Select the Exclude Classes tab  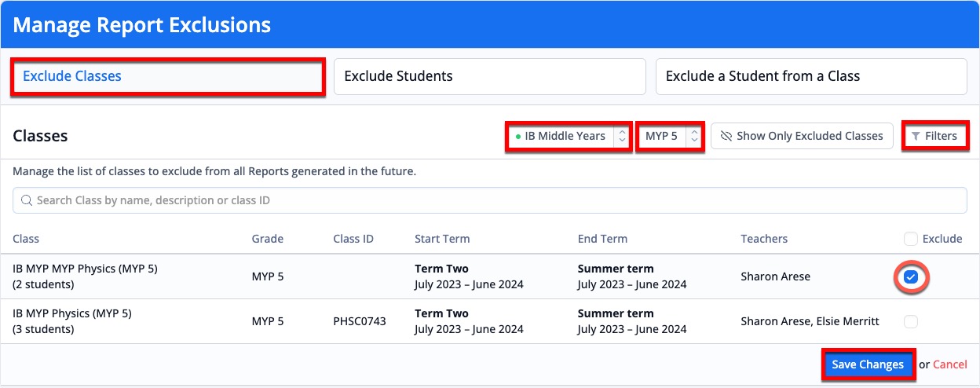[x=168, y=76]
